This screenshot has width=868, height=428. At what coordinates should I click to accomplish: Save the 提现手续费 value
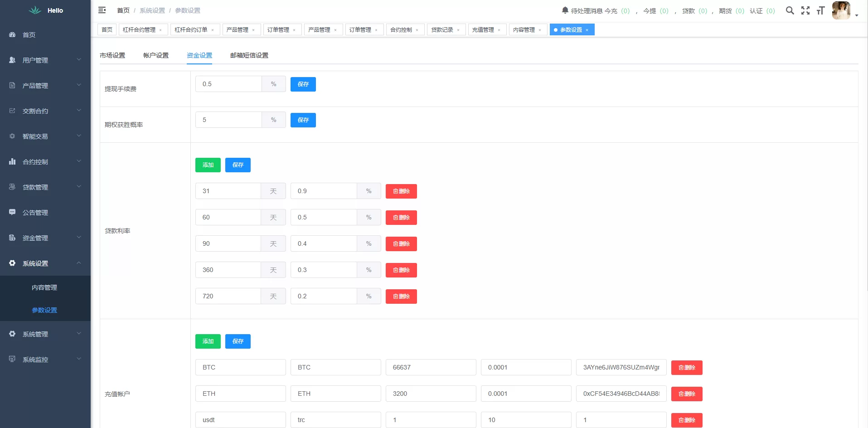coord(303,84)
